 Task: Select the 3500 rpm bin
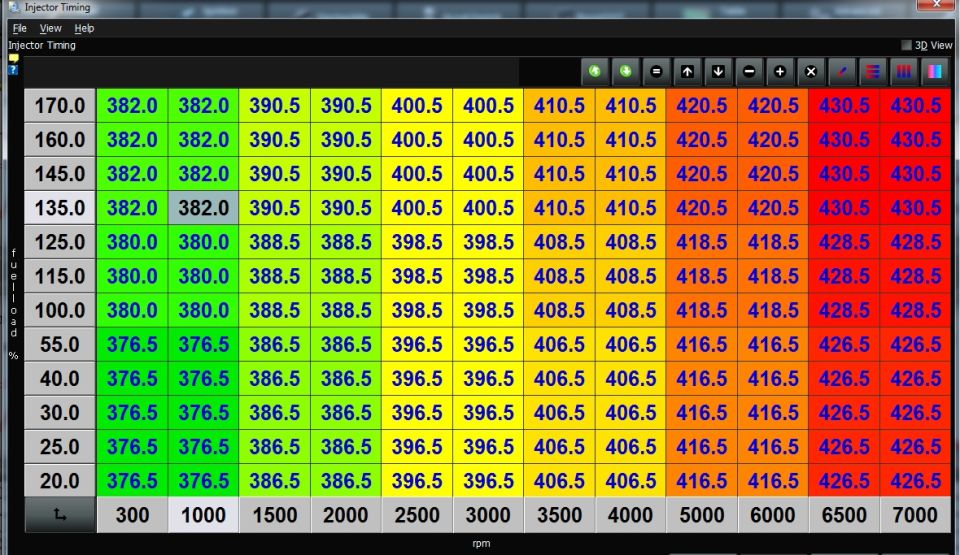pos(559,515)
